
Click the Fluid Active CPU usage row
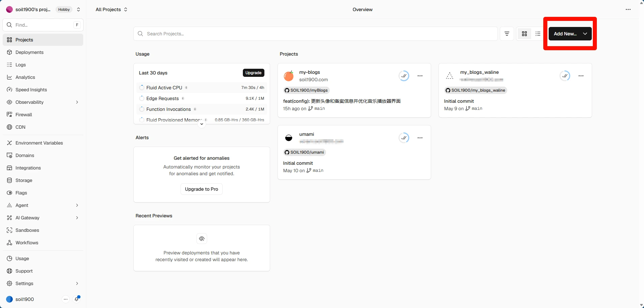pos(202,88)
